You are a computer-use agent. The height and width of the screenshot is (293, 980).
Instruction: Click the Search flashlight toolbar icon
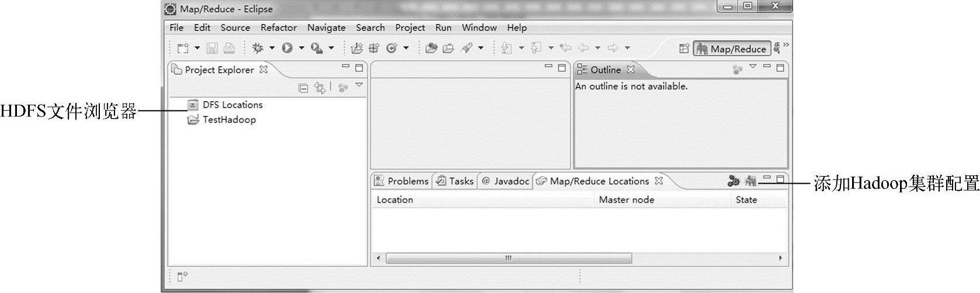click(x=466, y=48)
